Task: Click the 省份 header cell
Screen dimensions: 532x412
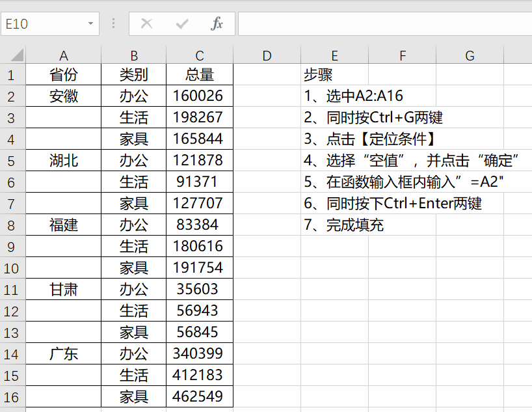Action: click(64, 75)
